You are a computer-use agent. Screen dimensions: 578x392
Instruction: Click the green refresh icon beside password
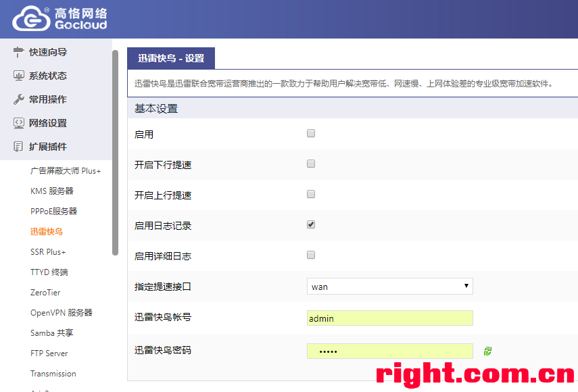[x=487, y=351]
